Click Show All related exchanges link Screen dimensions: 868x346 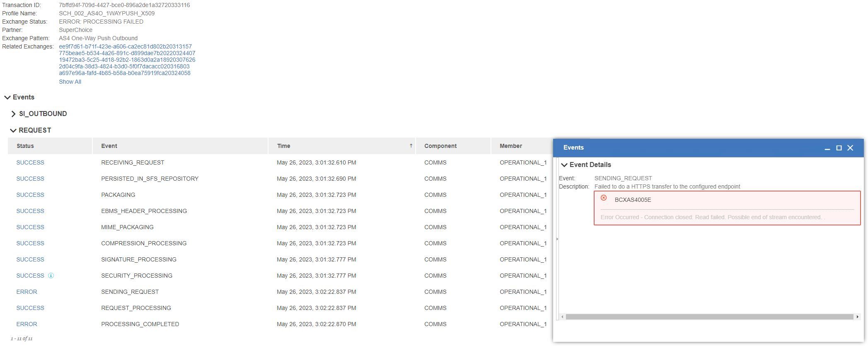(x=70, y=82)
